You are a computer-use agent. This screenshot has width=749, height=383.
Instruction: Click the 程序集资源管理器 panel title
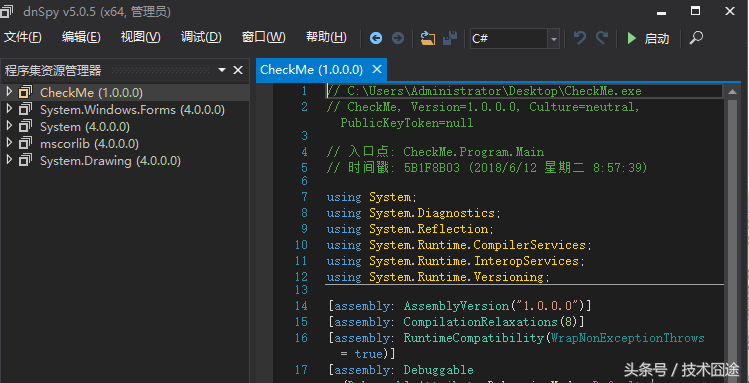[x=53, y=71]
